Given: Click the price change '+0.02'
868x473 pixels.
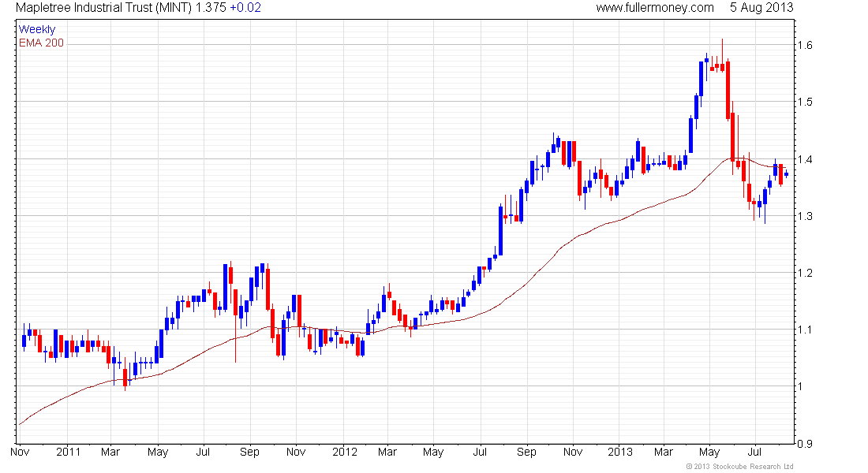Looking at the screenshot, I should 245,8.
